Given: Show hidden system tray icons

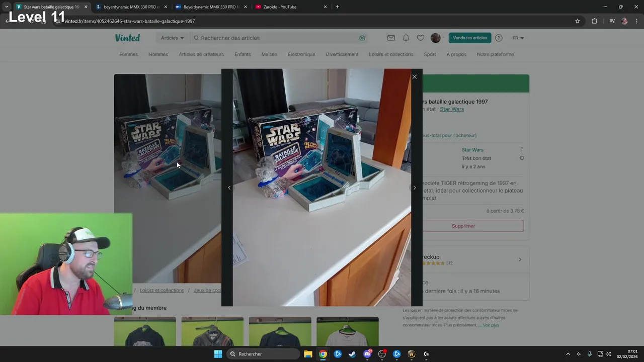Looking at the screenshot, I should tap(568, 354).
